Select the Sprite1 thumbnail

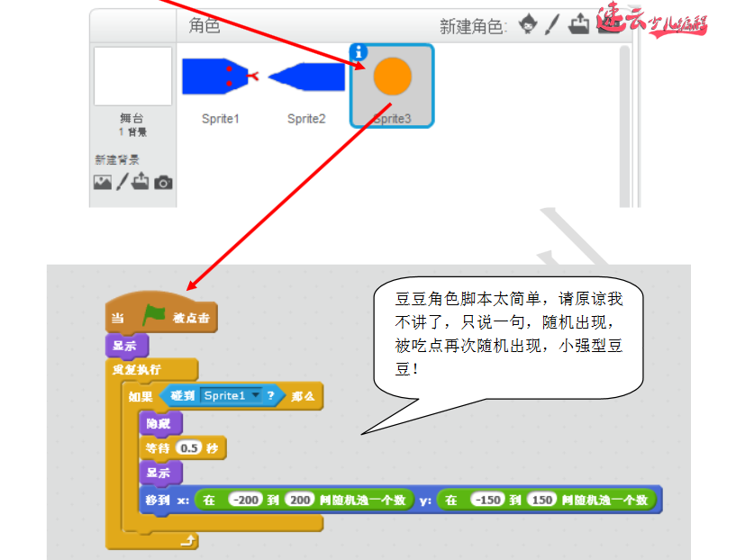[x=218, y=81]
